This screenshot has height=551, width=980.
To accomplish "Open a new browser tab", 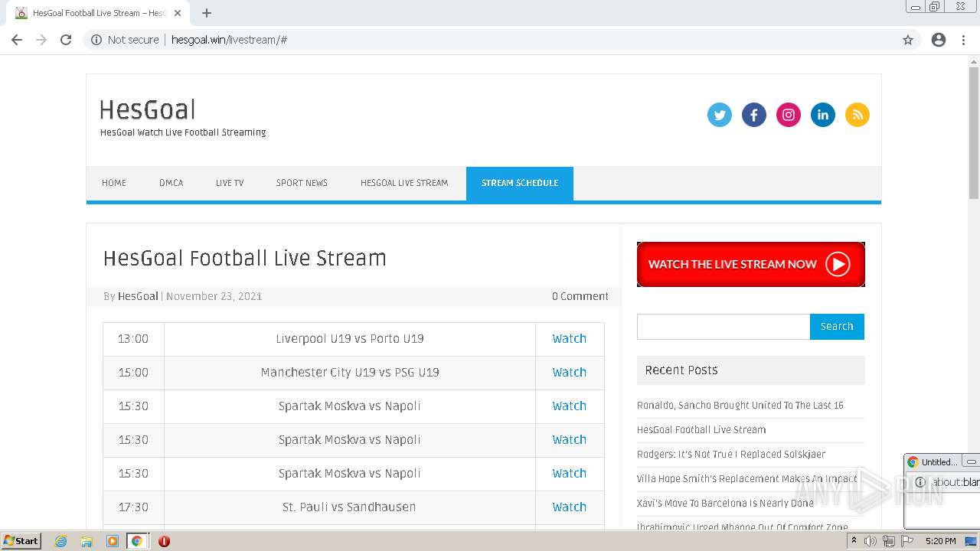I will 207,13.
